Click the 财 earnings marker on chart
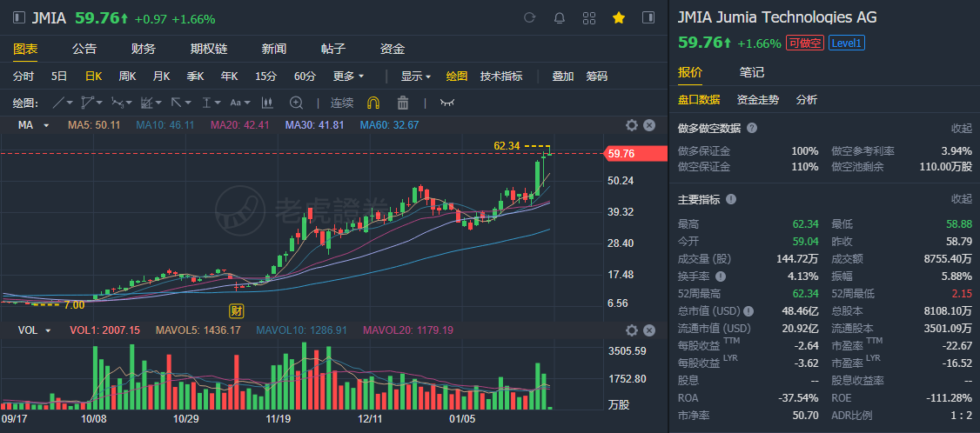 click(x=236, y=310)
